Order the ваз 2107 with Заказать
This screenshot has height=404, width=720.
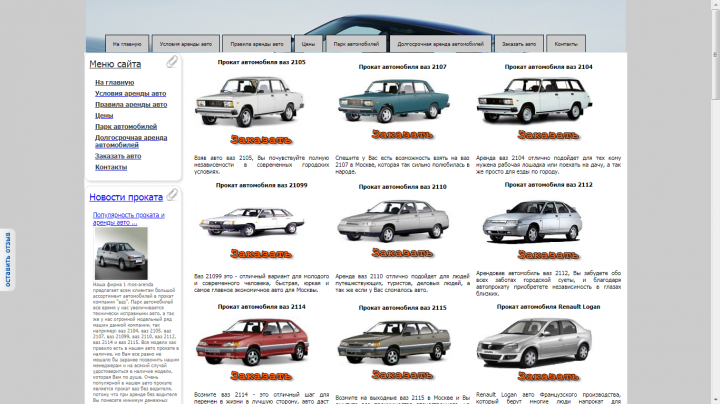pyautogui.click(x=402, y=135)
